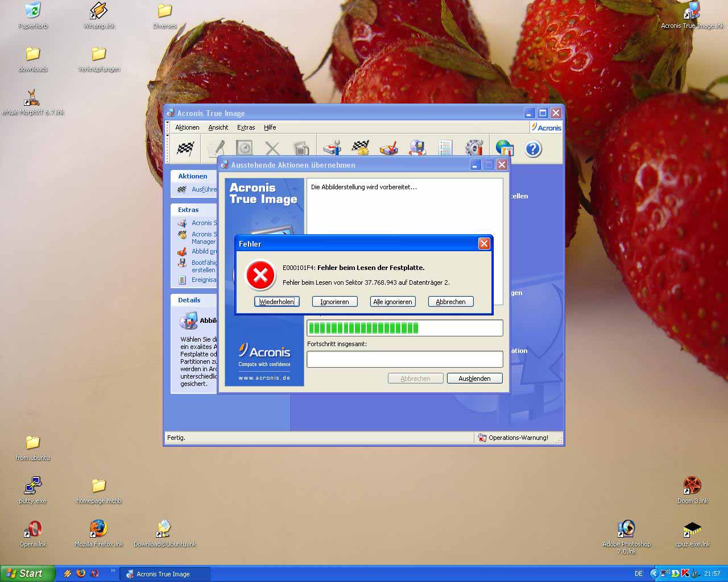
Task: Open the Extras menu
Action: point(246,127)
